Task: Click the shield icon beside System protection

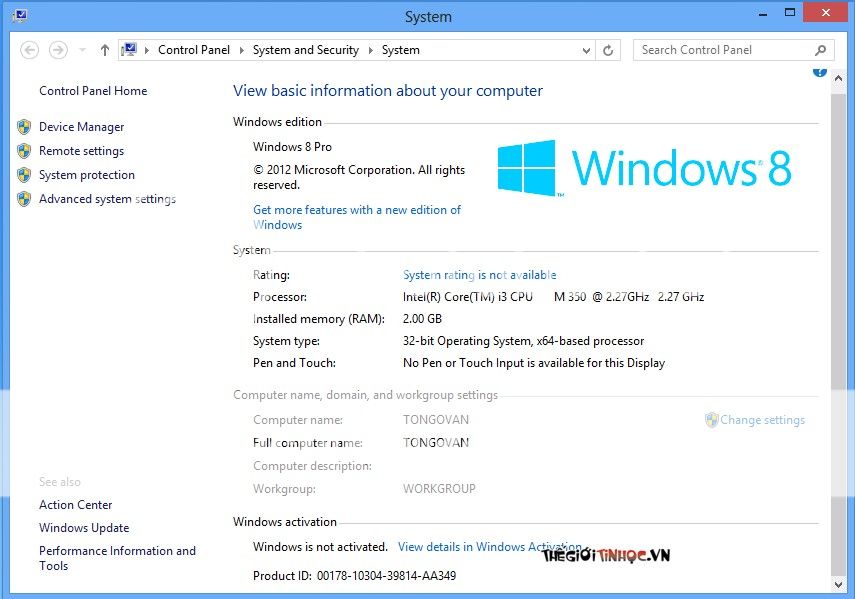Action: (x=24, y=175)
